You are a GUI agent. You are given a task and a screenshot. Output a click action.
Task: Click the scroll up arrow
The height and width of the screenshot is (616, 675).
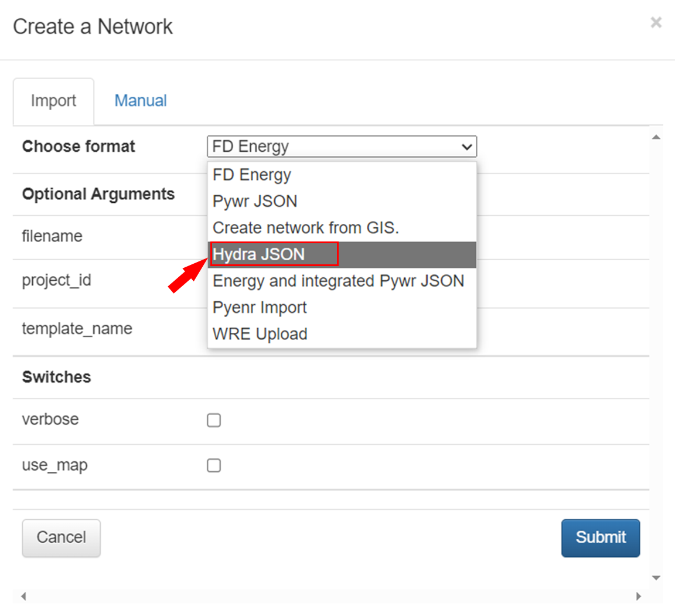coord(656,137)
